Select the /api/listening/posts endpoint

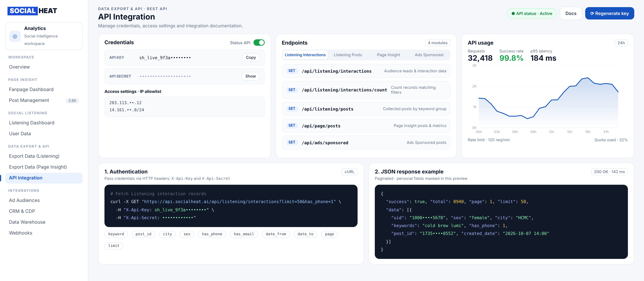tap(366, 109)
